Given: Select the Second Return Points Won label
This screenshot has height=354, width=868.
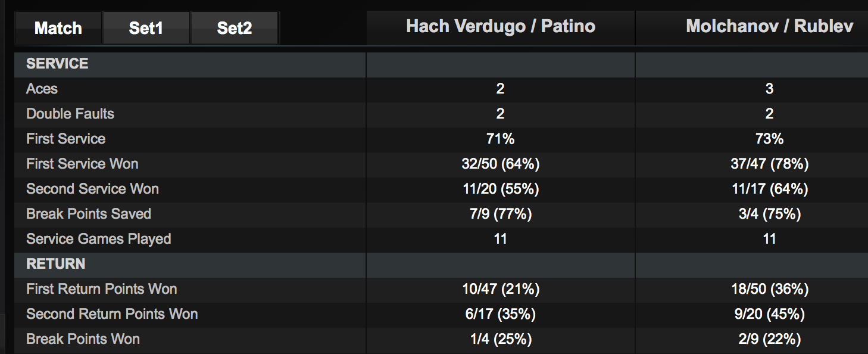Looking at the screenshot, I should pos(112,314).
